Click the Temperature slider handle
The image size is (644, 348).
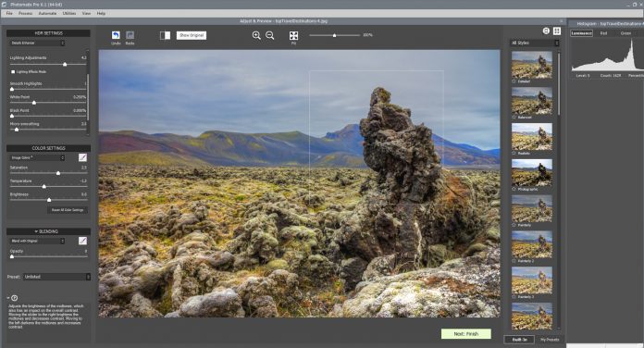[x=43, y=187]
